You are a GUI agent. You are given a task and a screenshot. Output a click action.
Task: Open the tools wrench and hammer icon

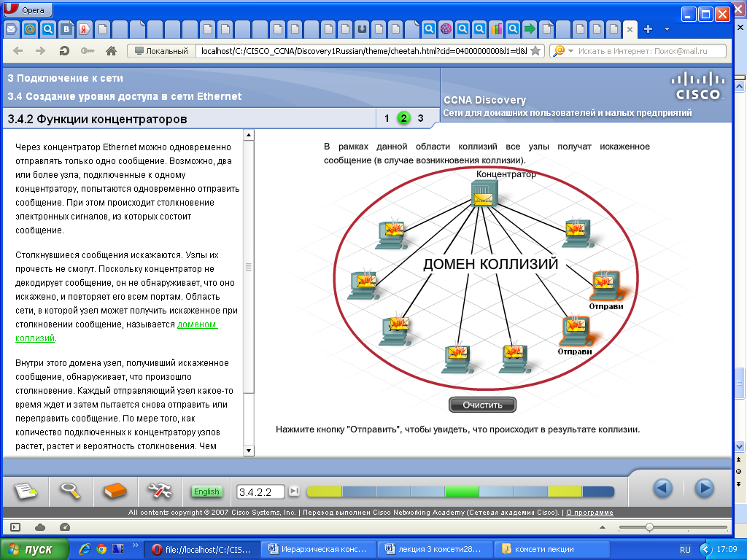(160, 491)
